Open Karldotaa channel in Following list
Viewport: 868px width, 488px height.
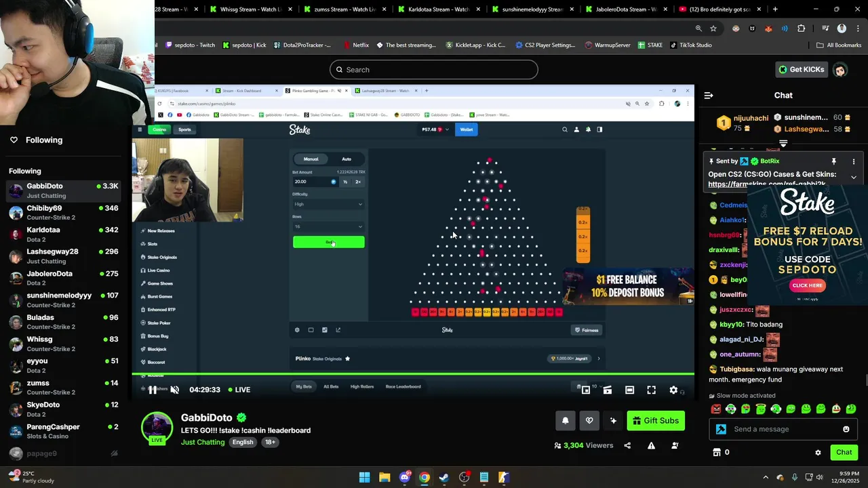pyautogui.click(x=64, y=234)
